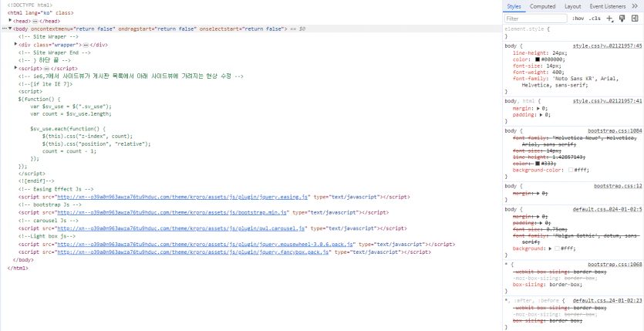Switch to the Computed tab

point(542,6)
